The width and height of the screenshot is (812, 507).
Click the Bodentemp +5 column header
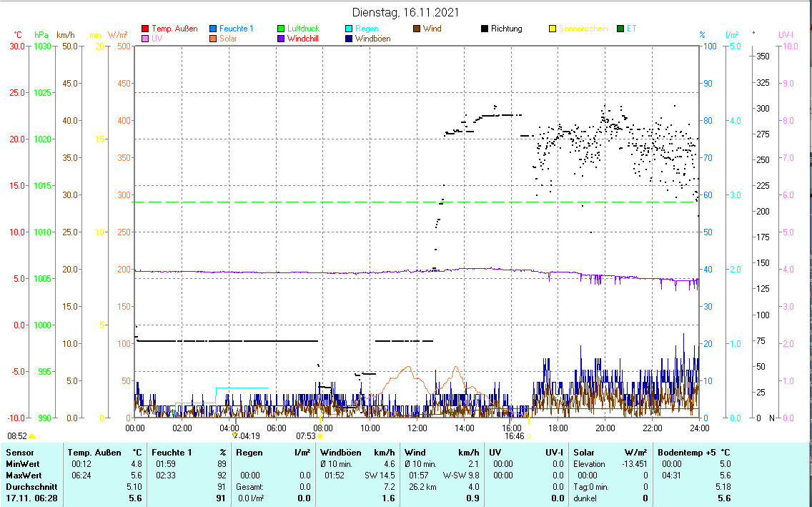(680, 453)
